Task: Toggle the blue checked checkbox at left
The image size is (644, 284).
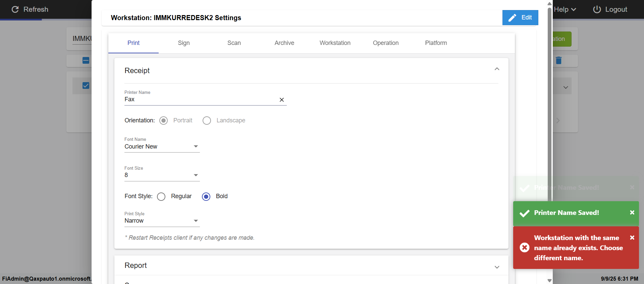Action: [x=86, y=86]
